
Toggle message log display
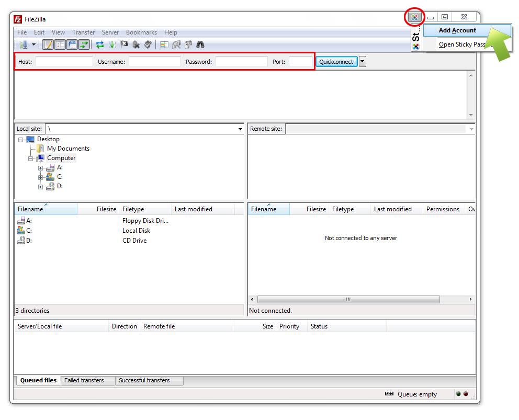(48, 44)
